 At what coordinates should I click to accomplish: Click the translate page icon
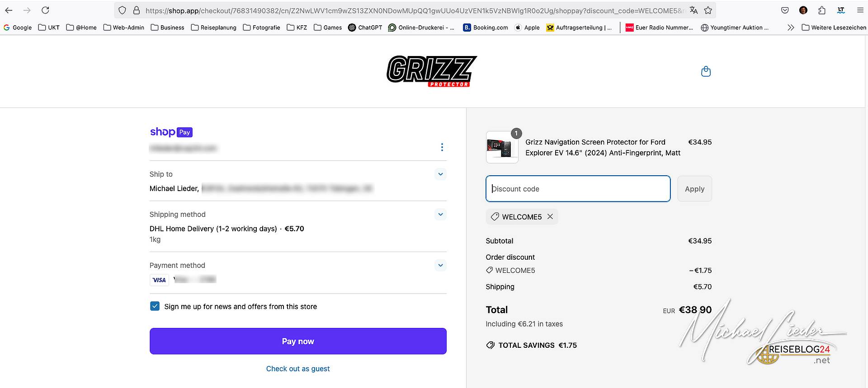[x=693, y=10]
